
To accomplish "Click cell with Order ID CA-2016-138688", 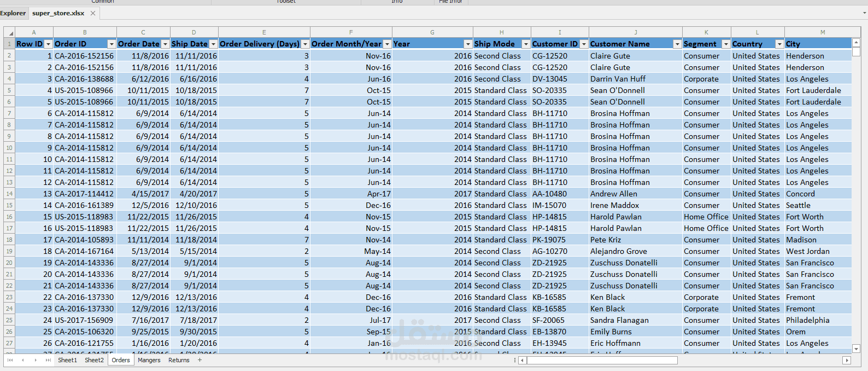I will pos(85,79).
